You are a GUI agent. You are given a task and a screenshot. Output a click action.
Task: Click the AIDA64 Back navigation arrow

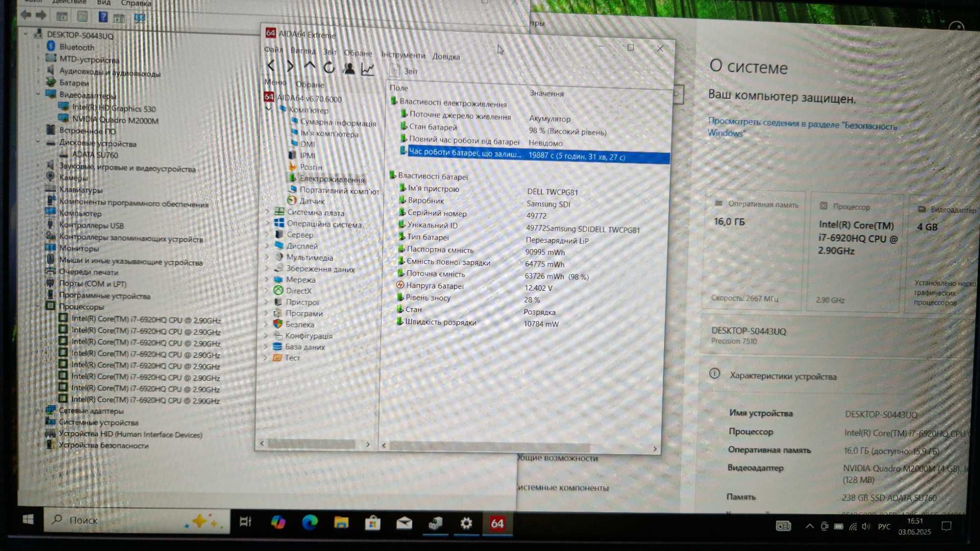click(x=271, y=66)
